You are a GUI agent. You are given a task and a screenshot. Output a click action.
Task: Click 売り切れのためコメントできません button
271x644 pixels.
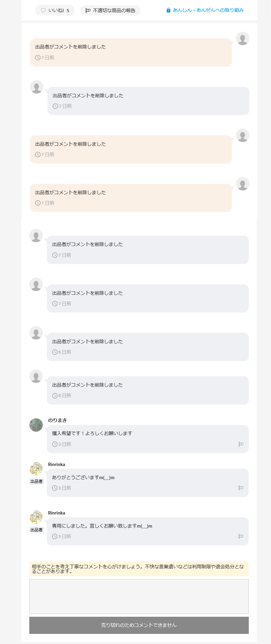click(x=139, y=625)
